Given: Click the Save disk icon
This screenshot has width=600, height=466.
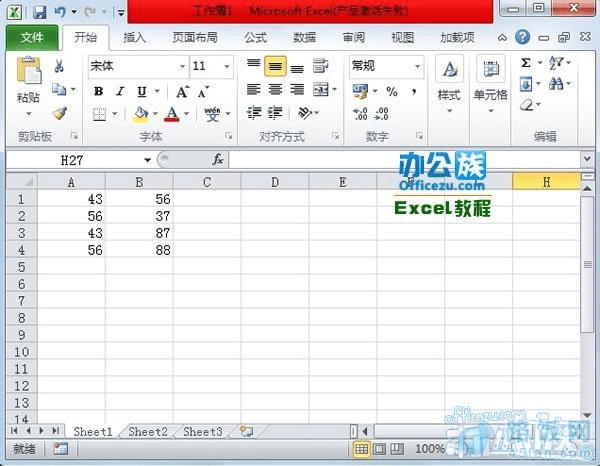Looking at the screenshot, I should click(x=39, y=12).
